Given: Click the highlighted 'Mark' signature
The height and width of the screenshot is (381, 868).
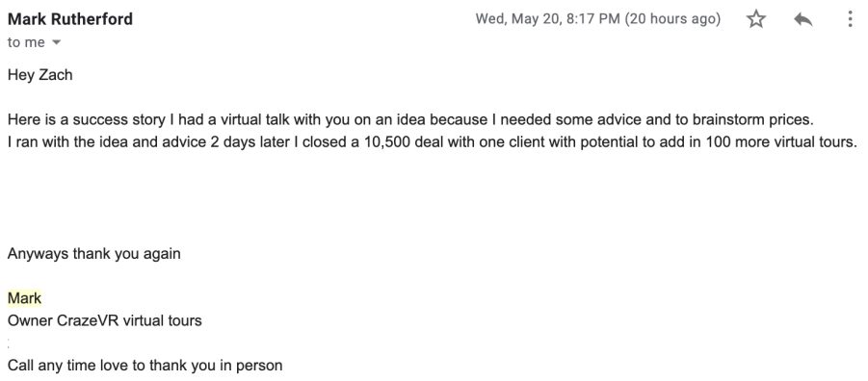Looking at the screenshot, I should 24,298.
